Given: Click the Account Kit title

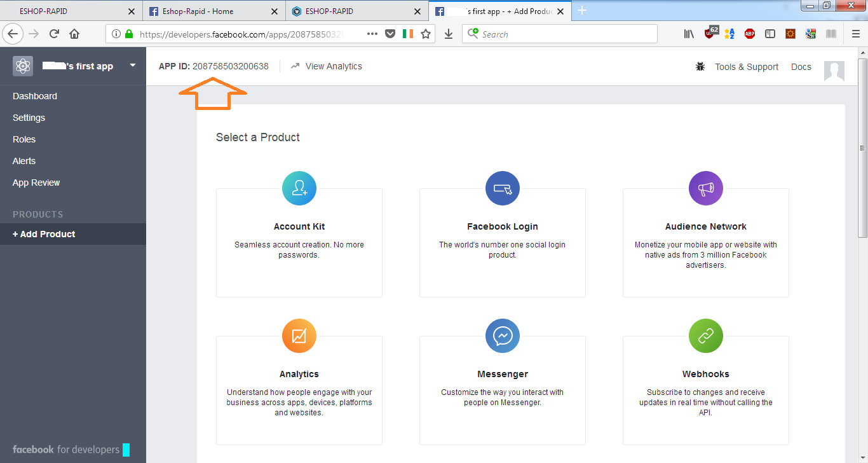Looking at the screenshot, I should [x=299, y=226].
